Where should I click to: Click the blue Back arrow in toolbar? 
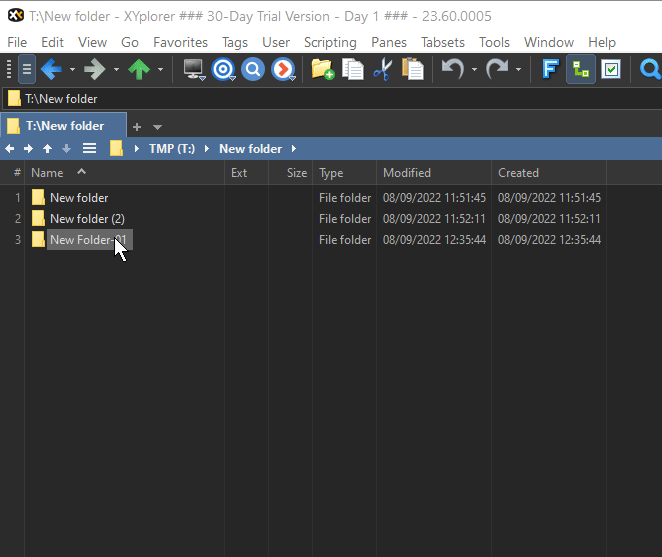[x=51, y=69]
